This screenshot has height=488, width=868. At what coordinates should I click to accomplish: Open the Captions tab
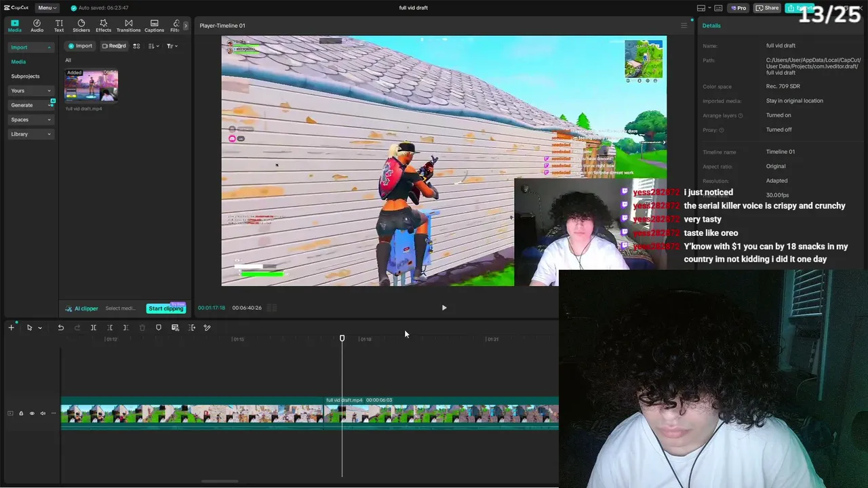[x=154, y=26]
